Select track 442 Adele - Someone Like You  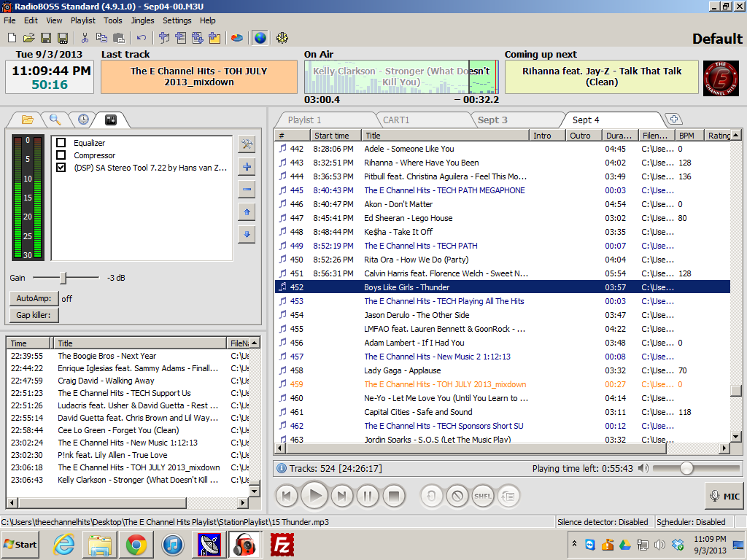coord(503,149)
